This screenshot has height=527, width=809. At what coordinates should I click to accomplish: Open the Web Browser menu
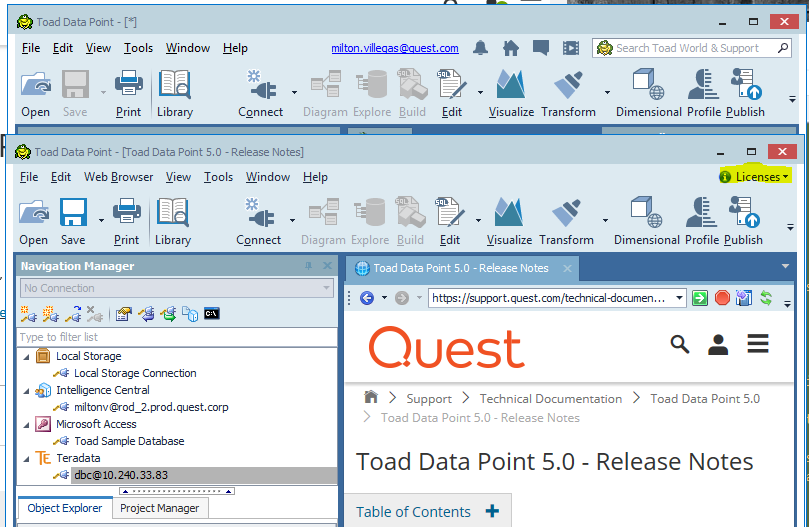pos(119,177)
